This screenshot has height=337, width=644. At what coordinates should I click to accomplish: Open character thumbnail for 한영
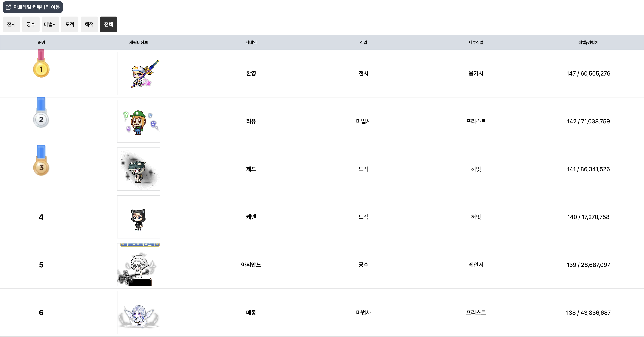pos(139,73)
